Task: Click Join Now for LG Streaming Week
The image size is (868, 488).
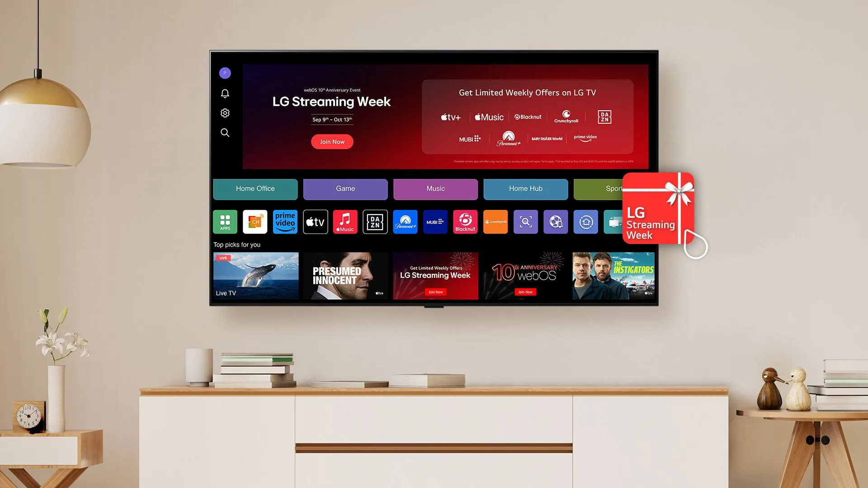Action: point(331,141)
